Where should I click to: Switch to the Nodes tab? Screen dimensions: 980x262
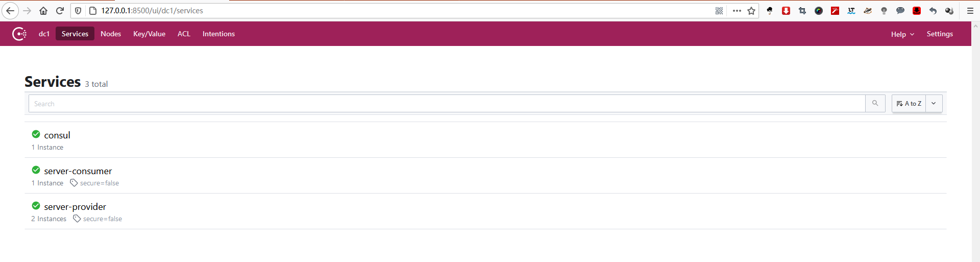(111, 34)
